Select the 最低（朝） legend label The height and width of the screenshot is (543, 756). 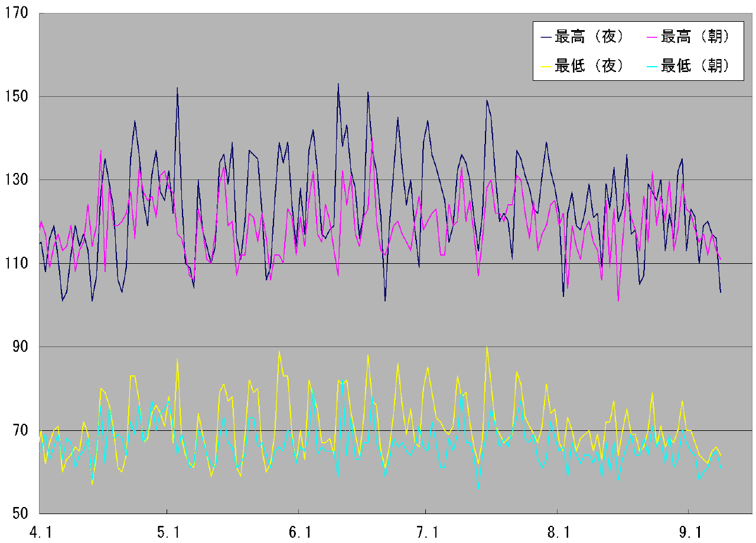click(695, 66)
